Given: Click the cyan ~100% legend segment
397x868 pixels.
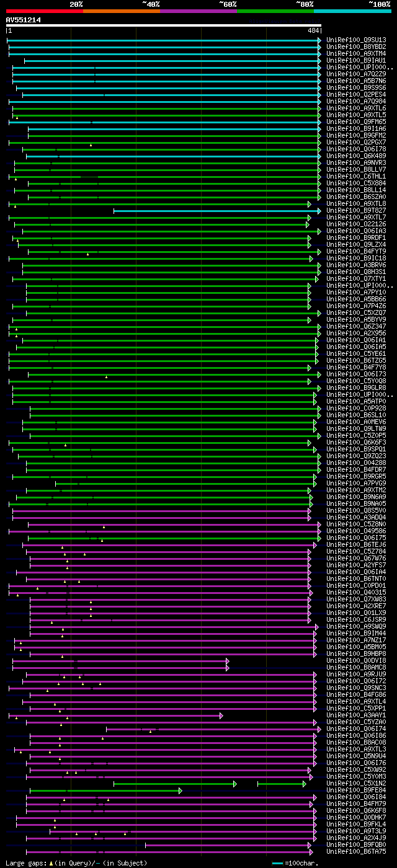Looking at the screenshot, I should [x=352, y=11].
